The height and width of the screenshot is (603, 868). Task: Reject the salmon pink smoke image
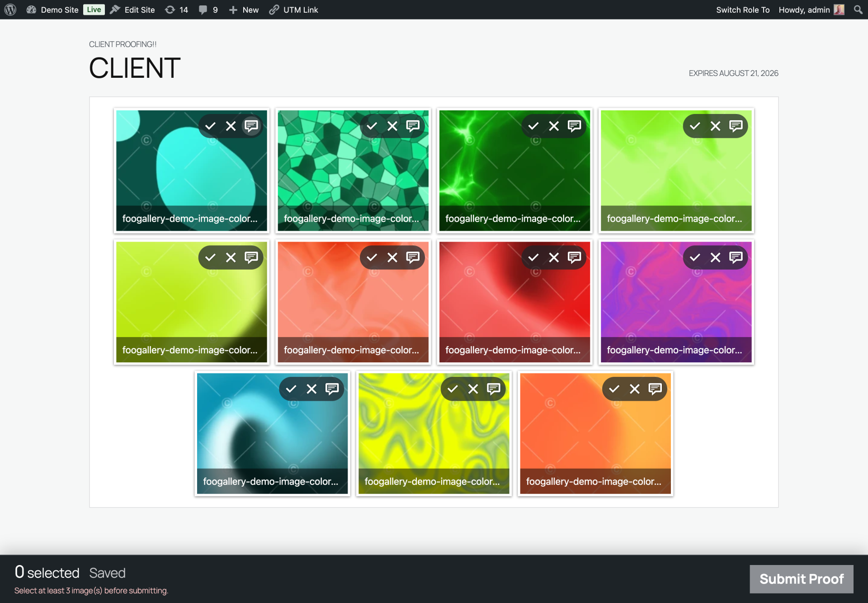pyautogui.click(x=392, y=257)
